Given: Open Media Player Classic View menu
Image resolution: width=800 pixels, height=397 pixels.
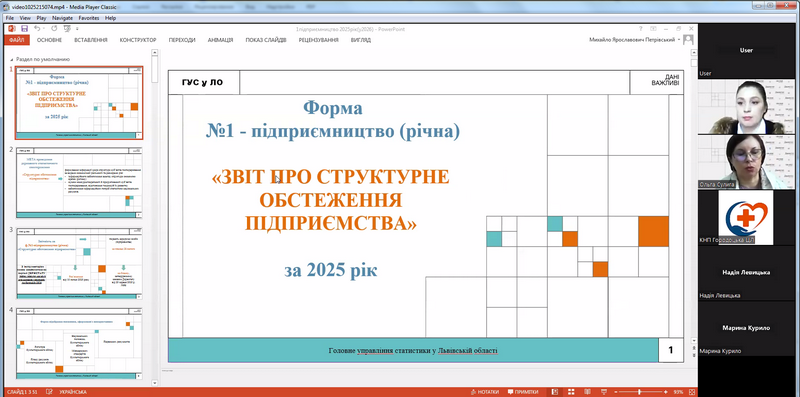Looking at the screenshot, I should (x=25, y=18).
